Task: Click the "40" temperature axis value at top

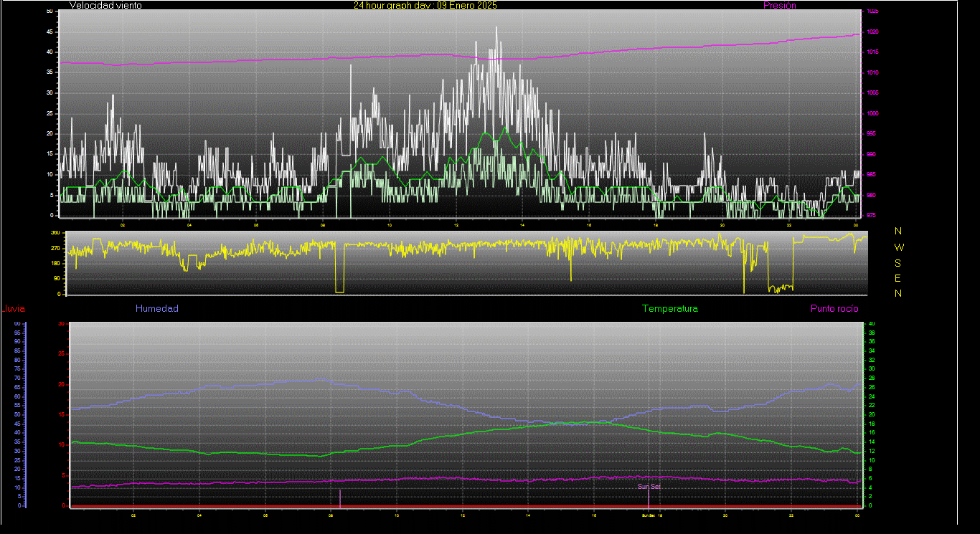Action: [872, 324]
